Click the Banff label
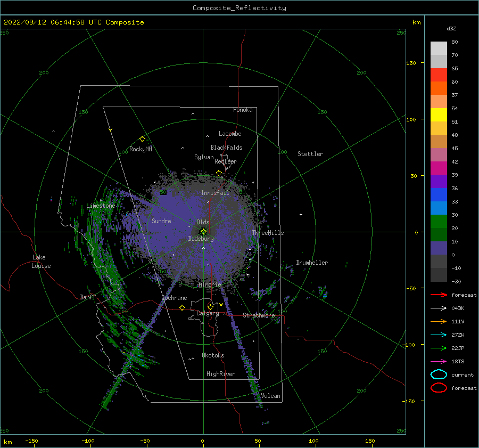This screenshot has height=448, width=479. click(x=88, y=297)
